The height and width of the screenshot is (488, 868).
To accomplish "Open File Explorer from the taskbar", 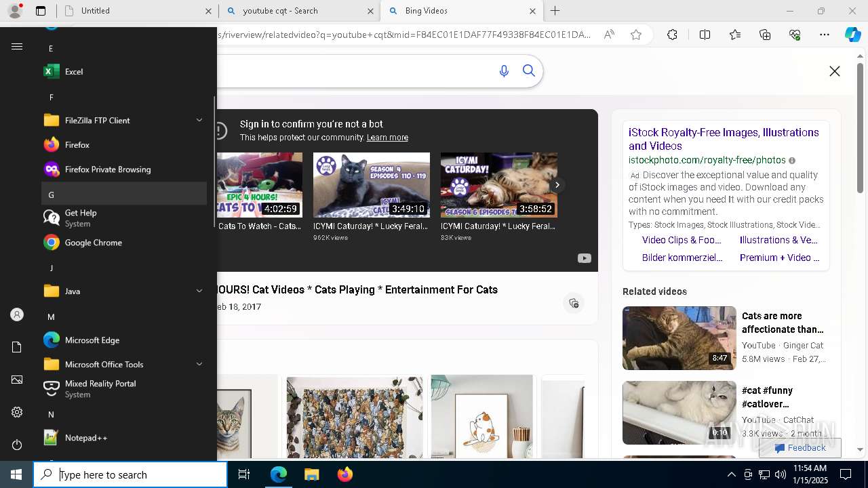I will tap(311, 474).
